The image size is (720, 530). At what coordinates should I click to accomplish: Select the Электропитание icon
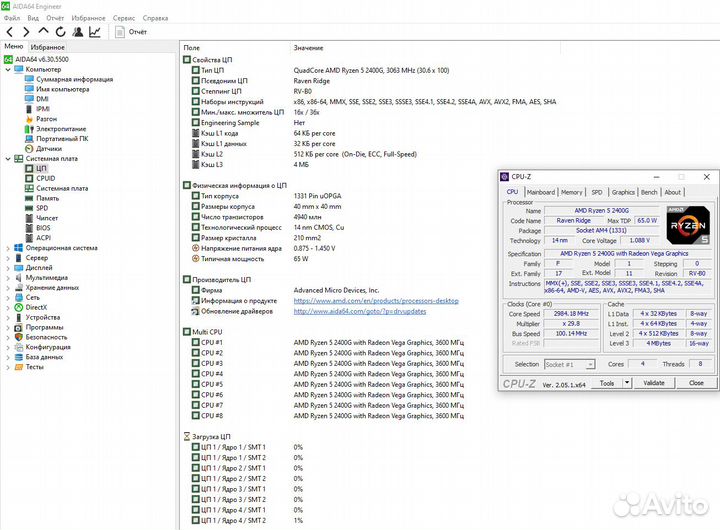coord(29,129)
